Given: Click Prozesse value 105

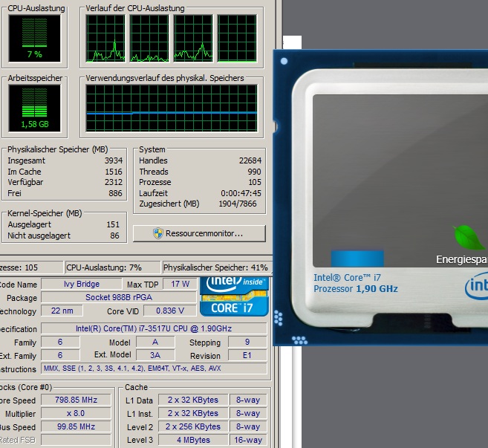Looking at the screenshot, I should (255, 182).
